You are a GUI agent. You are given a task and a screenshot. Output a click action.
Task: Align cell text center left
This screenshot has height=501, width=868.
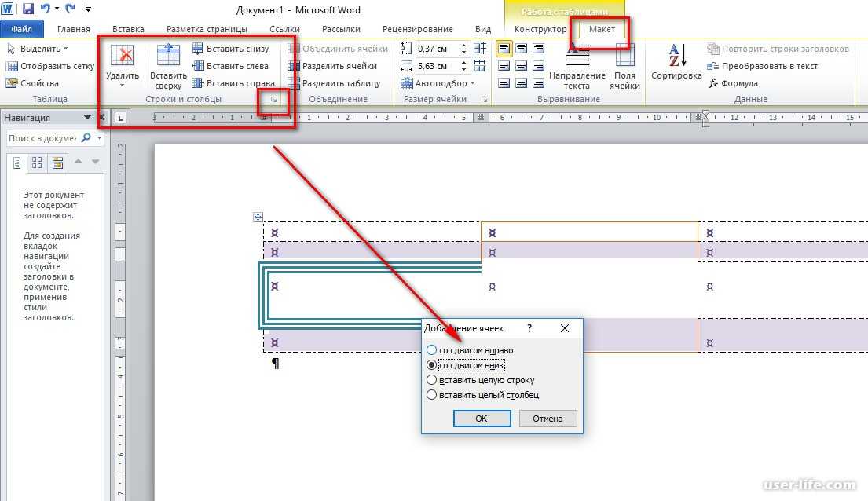(x=504, y=66)
